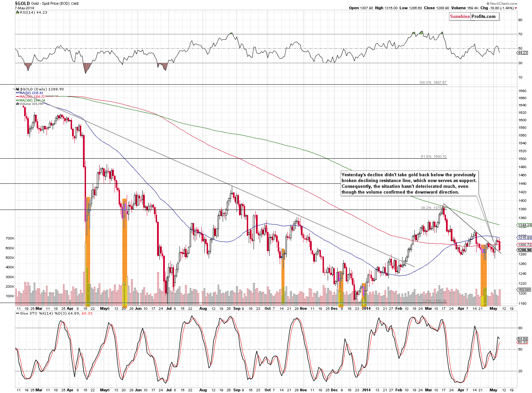Click the red down arrow after Chg

click(516, 8)
